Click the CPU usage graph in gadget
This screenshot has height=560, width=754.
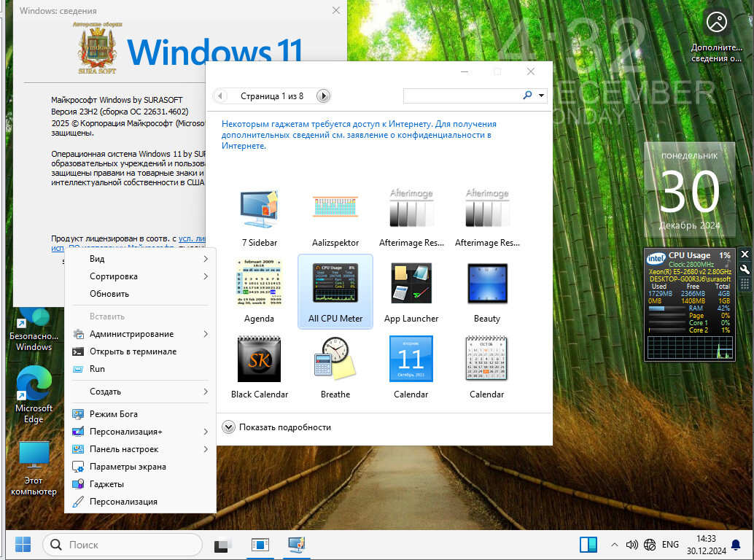coord(690,348)
